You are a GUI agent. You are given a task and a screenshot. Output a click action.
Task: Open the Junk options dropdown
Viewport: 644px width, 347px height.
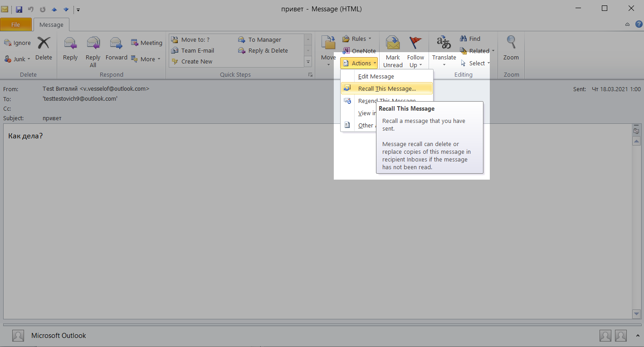click(x=17, y=59)
